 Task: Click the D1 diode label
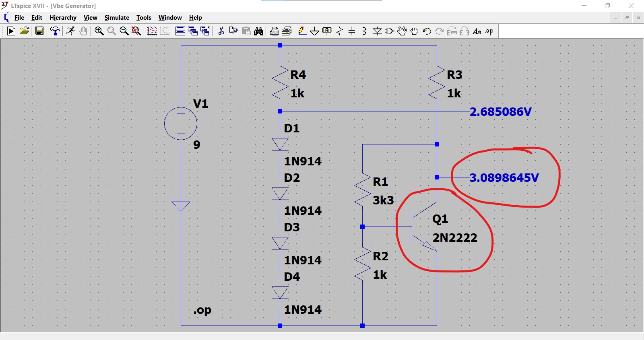click(292, 128)
